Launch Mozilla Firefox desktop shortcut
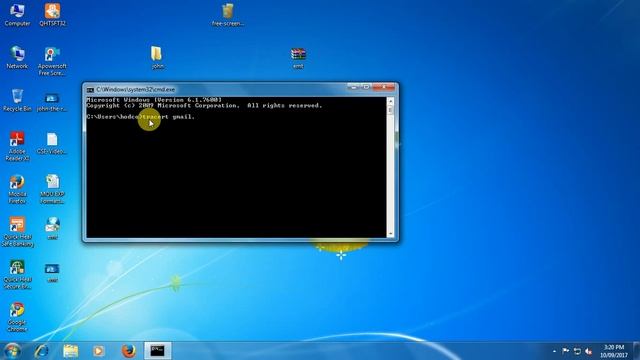Viewport: 640px width, 360px height. [x=17, y=189]
